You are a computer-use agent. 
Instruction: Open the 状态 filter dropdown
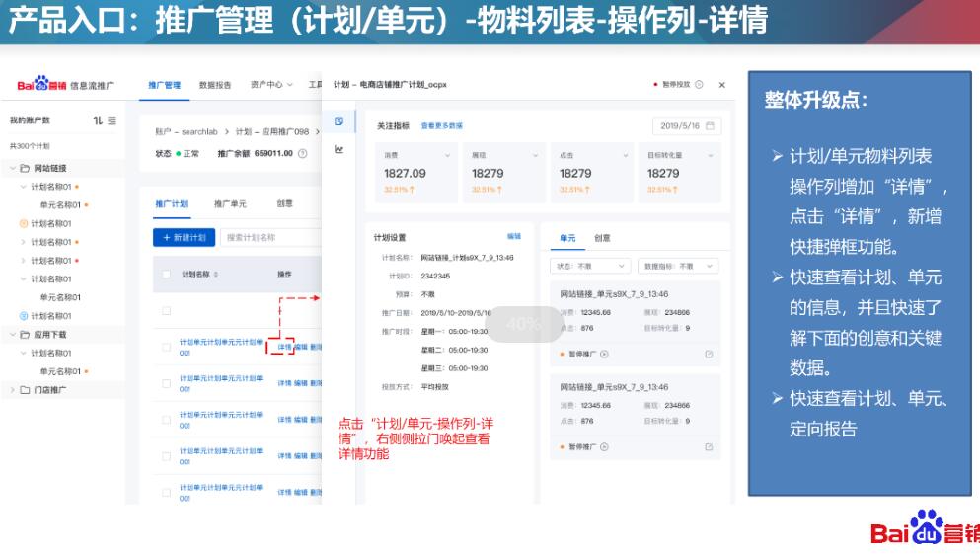[x=589, y=267]
